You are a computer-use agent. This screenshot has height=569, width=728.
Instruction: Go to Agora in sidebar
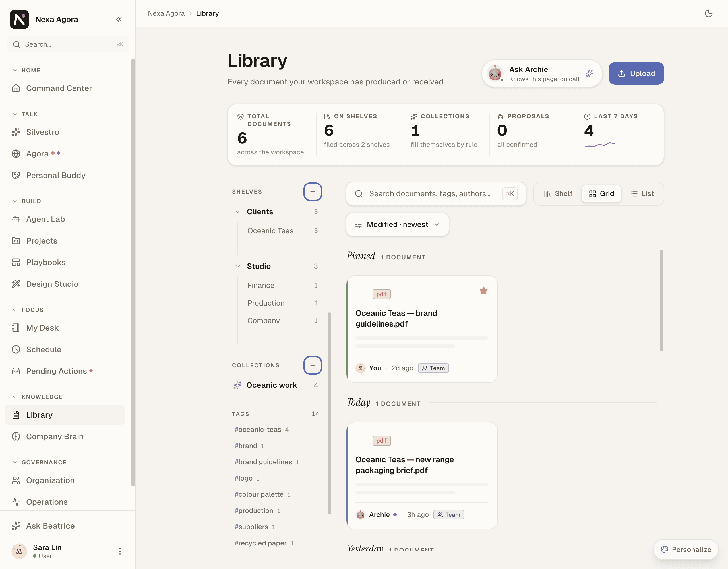click(x=65, y=154)
